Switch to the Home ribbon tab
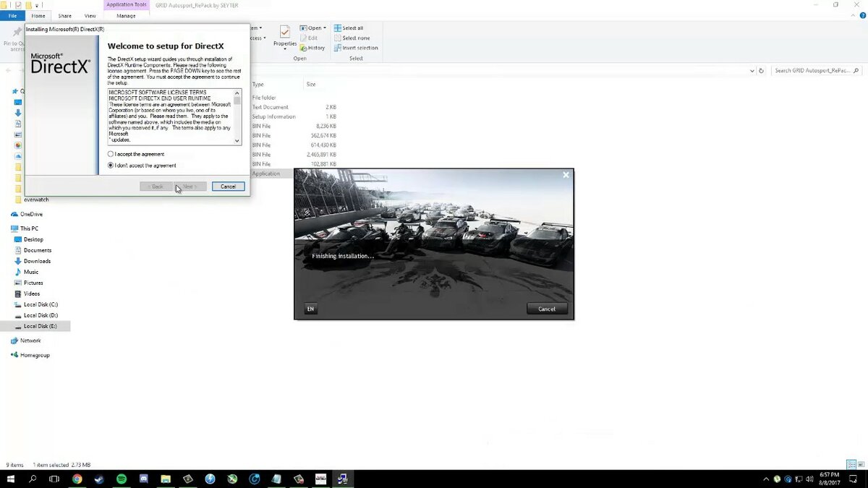Viewport: 868px width, 488px height. point(38,15)
